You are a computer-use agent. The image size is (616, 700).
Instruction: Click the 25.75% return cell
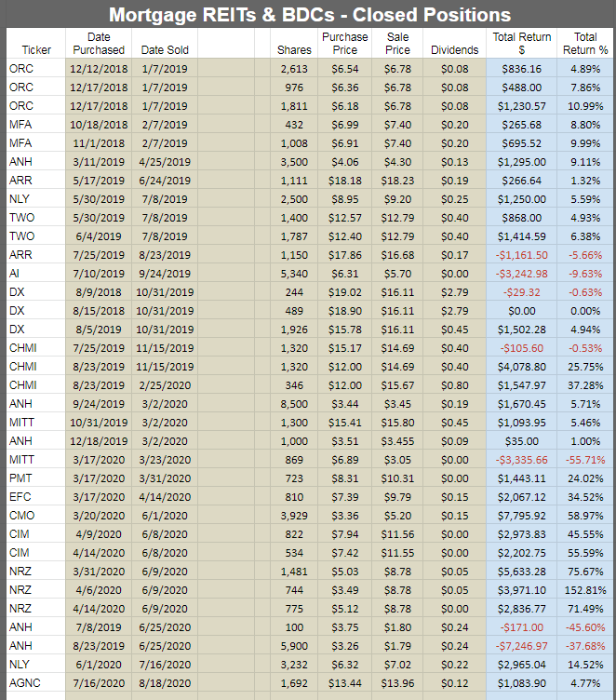tap(585, 367)
